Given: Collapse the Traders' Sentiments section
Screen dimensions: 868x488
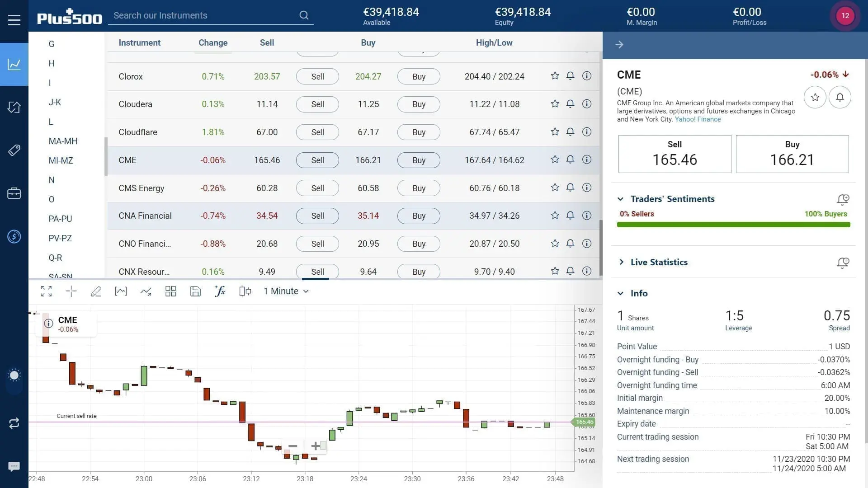Looking at the screenshot, I should tap(621, 199).
